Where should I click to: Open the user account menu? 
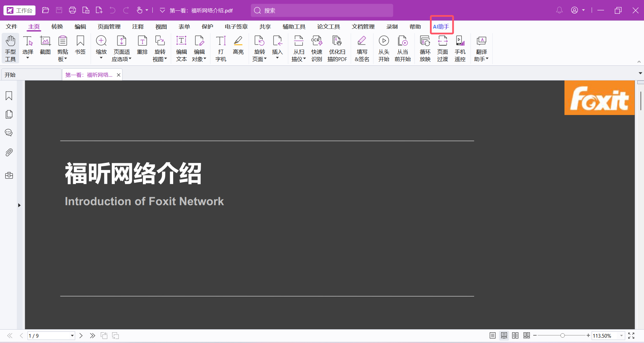578,10
